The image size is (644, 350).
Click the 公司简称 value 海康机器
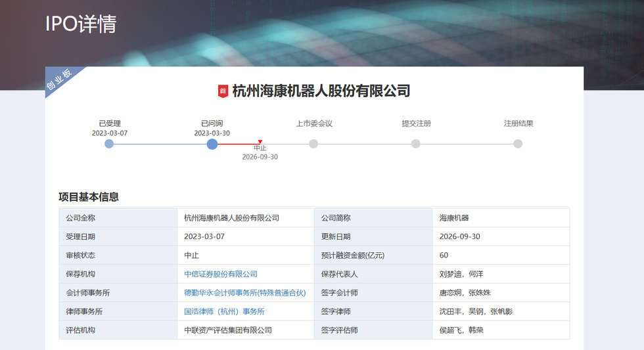tap(454, 218)
